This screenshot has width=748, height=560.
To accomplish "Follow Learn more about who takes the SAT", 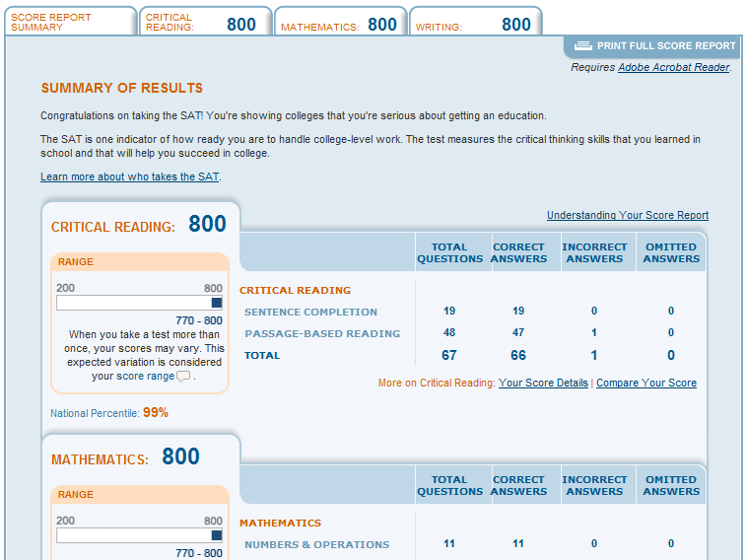I will (130, 176).
